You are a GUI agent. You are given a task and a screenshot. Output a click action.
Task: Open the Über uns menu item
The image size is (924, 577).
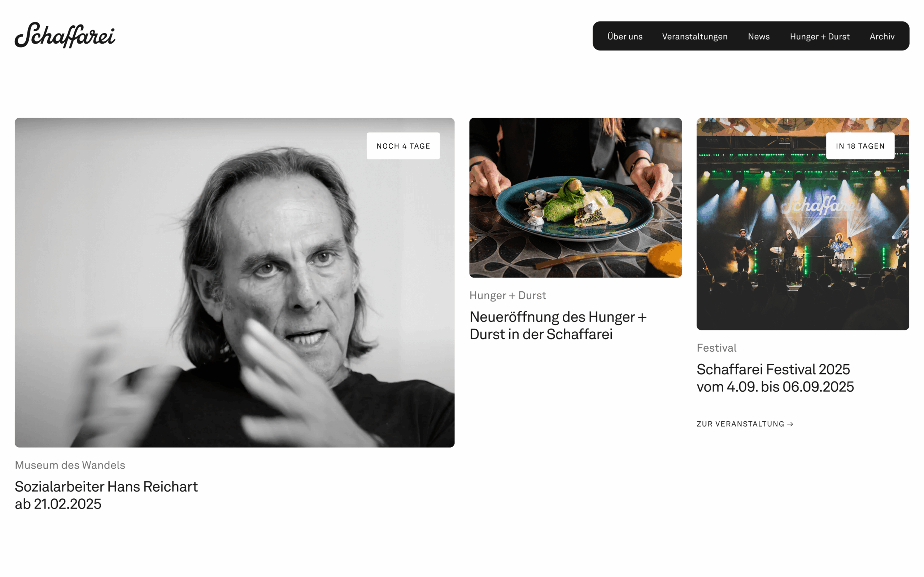pyautogui.click(x=625, y=37)
